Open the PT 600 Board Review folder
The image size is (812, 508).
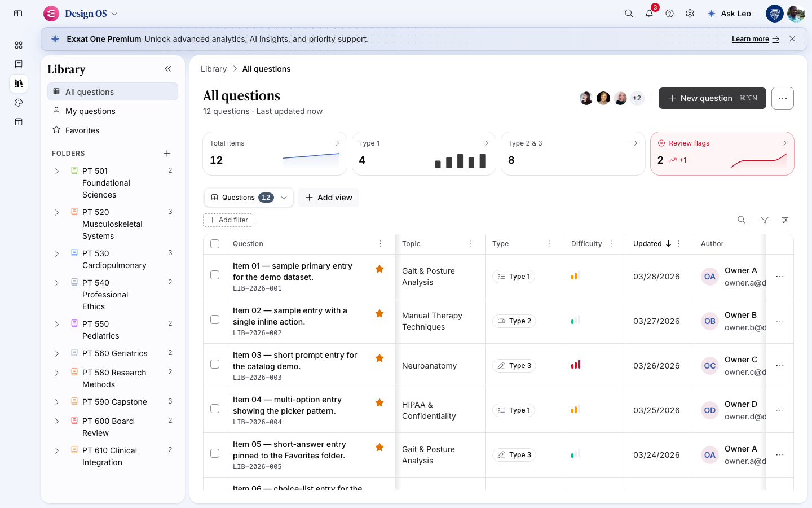[x=113, y=427]
